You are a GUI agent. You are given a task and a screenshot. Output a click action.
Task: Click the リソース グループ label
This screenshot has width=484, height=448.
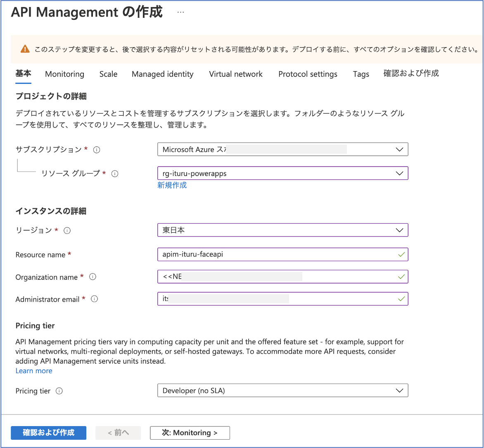[71, 173]
